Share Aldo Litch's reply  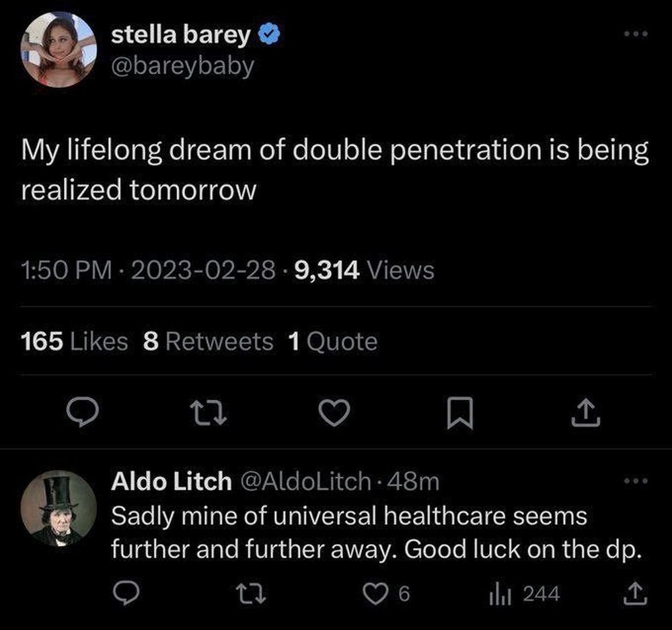[x=635, y=593]
